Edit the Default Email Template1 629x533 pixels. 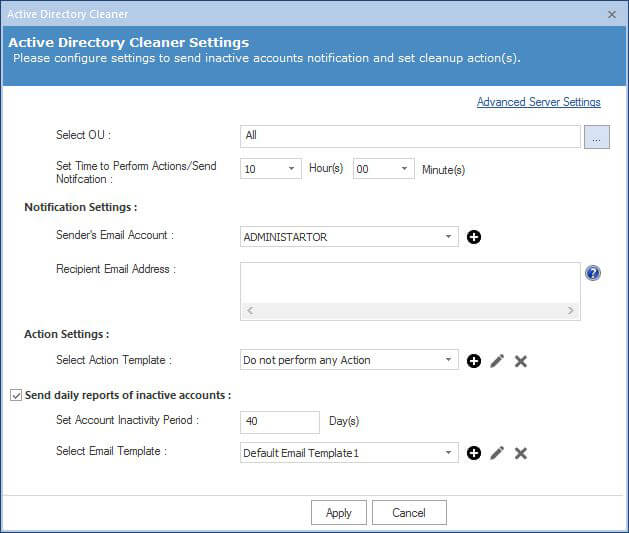coord(497,453)
